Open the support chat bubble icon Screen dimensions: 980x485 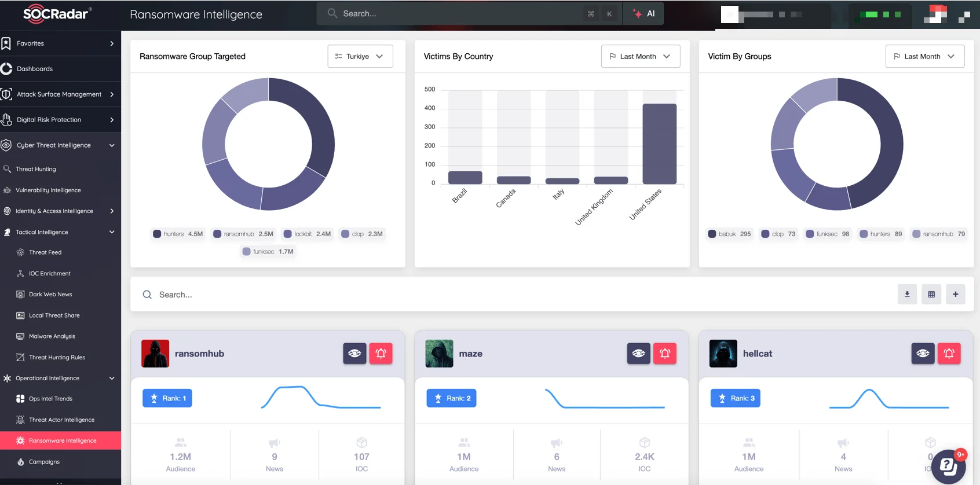(948, 466)
